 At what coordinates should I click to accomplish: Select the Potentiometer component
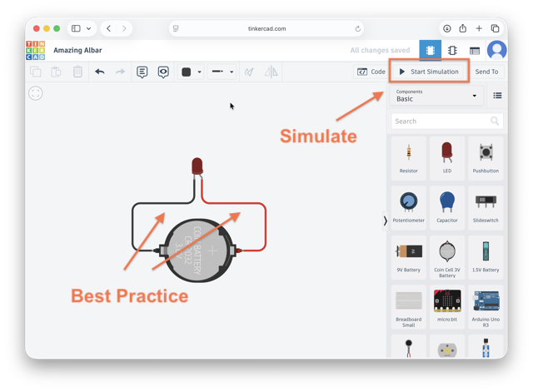pos(409,207)
